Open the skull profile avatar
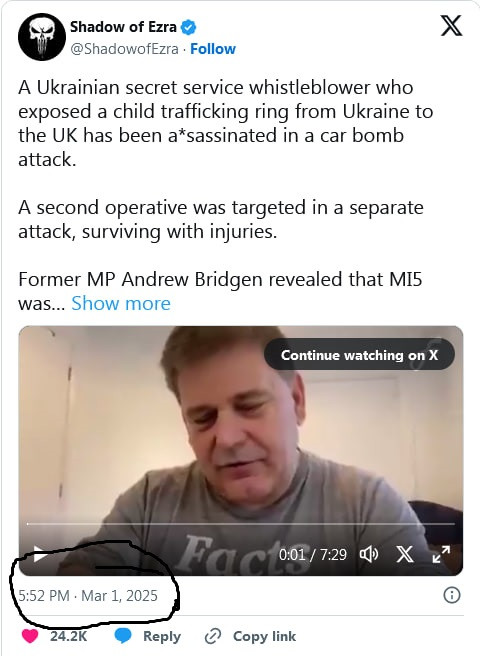 tap(42, 37)
